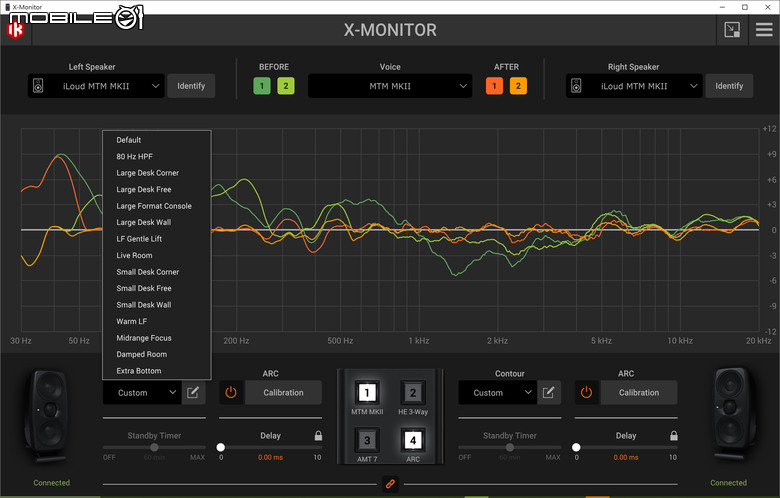Screen dimensions: 780x498
Task: Toggle the right Delay lock icon
Action: 674,436
